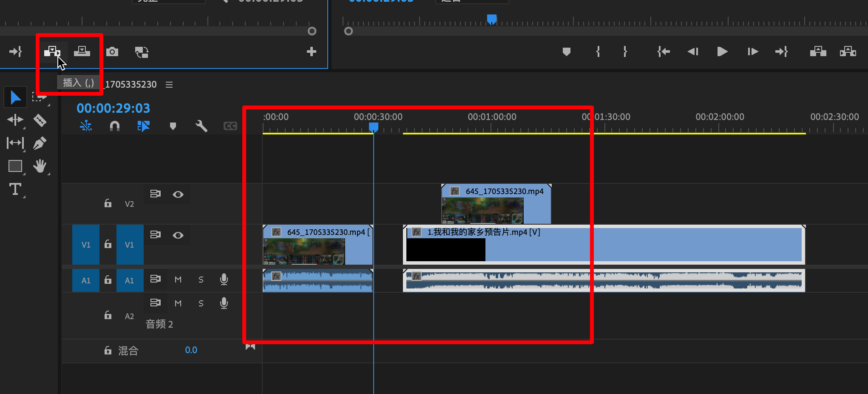This screenshot has height=394, width=868.
Task: Go to In point in Program monitor
Action: tap(664, 52)
